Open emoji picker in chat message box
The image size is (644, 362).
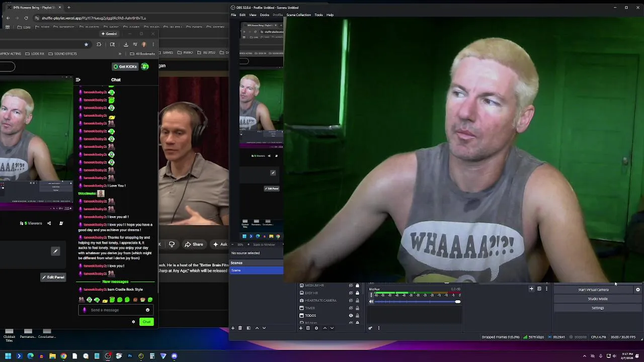147,310
